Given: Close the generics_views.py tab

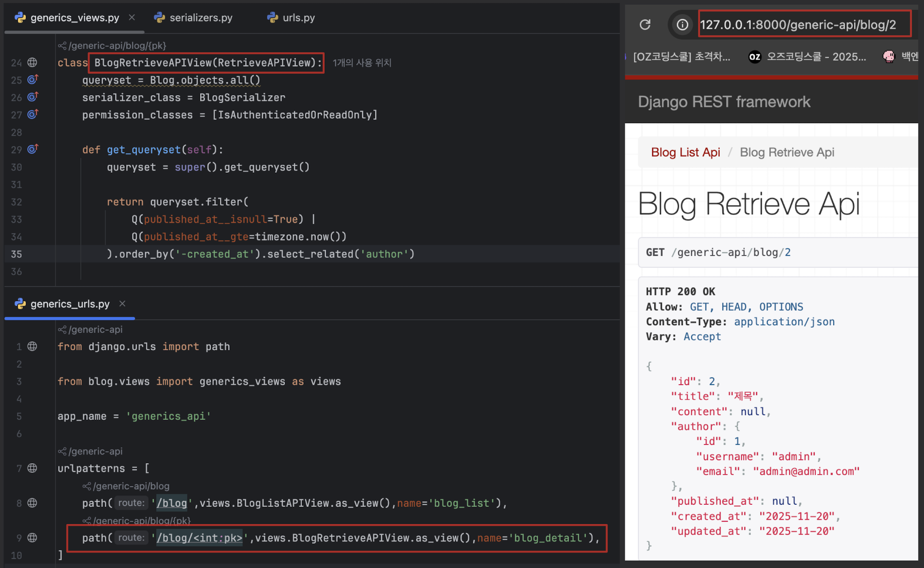Looking at the screenshot, I should [132, 17].
